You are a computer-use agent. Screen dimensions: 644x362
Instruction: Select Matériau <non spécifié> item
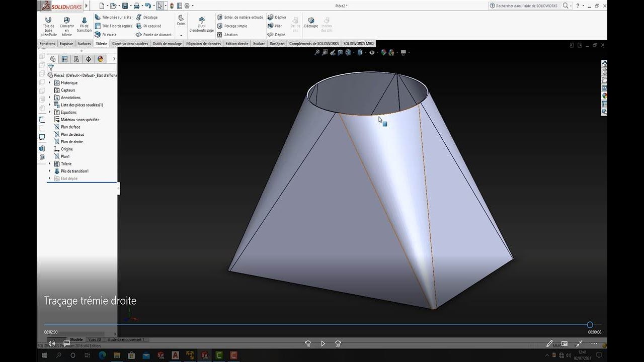click(76, 120)
